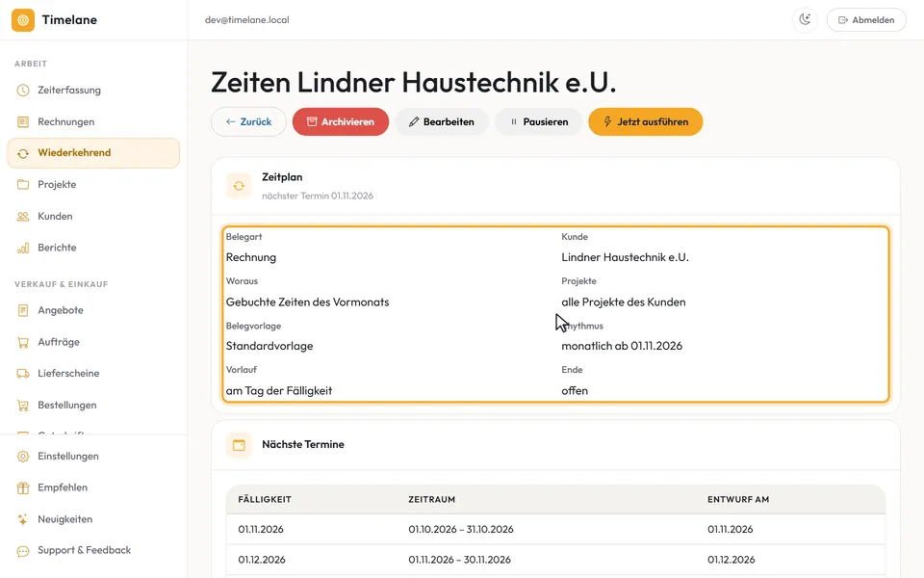Select Wiederkehrend in the sidebar
924x578 pixels.
93,153
